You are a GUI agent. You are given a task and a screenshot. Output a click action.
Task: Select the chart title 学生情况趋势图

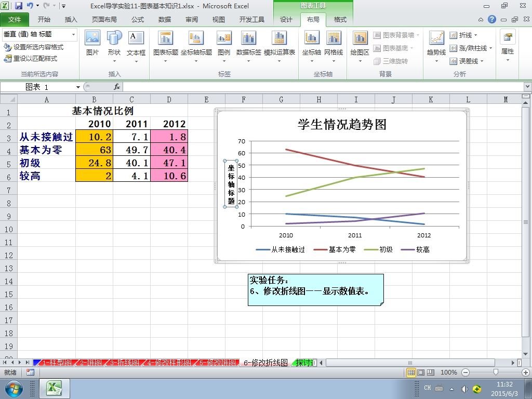(x=342, y=125)
